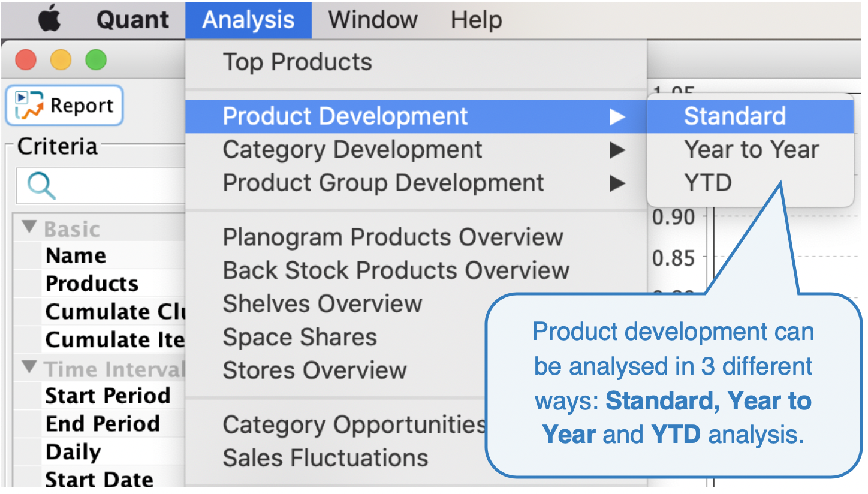Viewport: 868px width, 494px height.
Task: Select the Start Period criteria row
Action: (108, 396)
